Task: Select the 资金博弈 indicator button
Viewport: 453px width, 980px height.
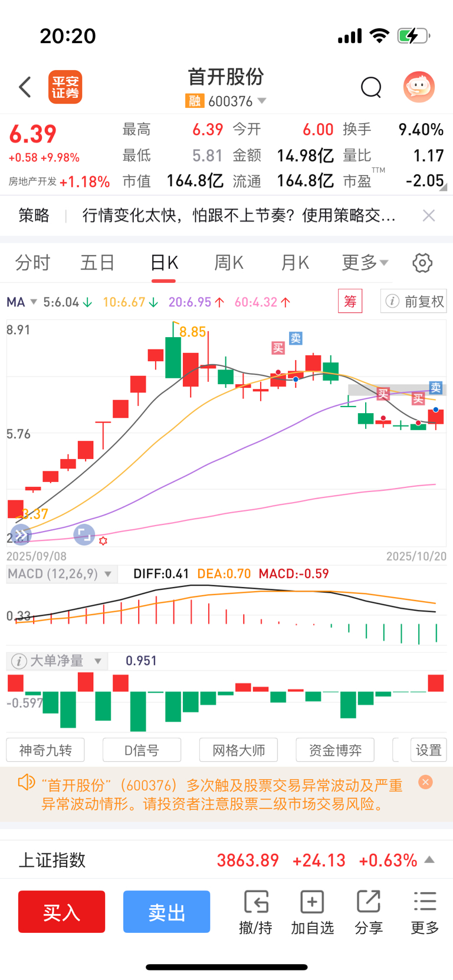Action: click(335, 750)
